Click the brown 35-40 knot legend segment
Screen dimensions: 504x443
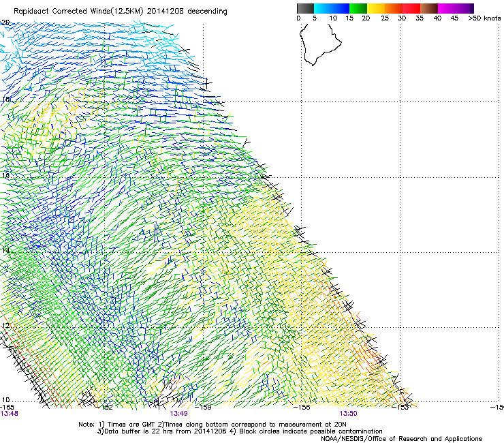coord(429,8)
